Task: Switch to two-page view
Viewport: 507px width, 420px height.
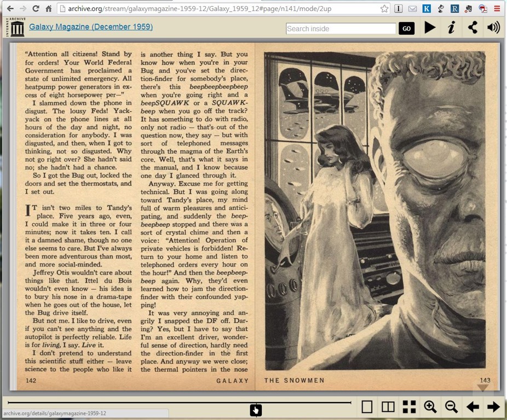Action: click(x=388, y=406)
